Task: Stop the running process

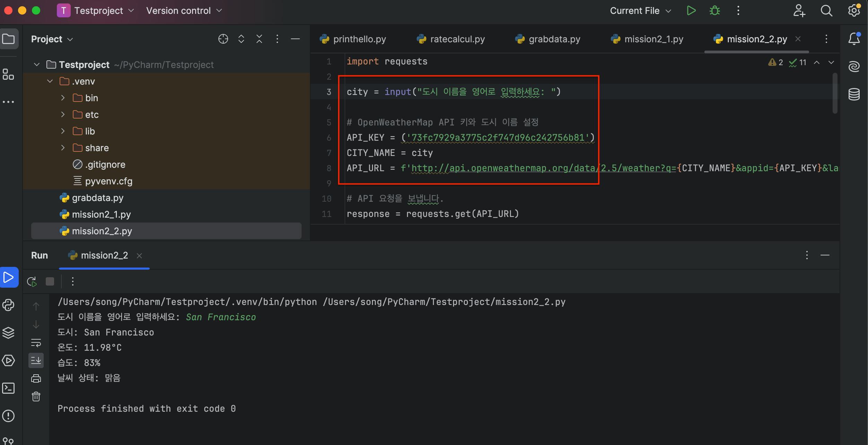Action: click(x=50, y=281)
